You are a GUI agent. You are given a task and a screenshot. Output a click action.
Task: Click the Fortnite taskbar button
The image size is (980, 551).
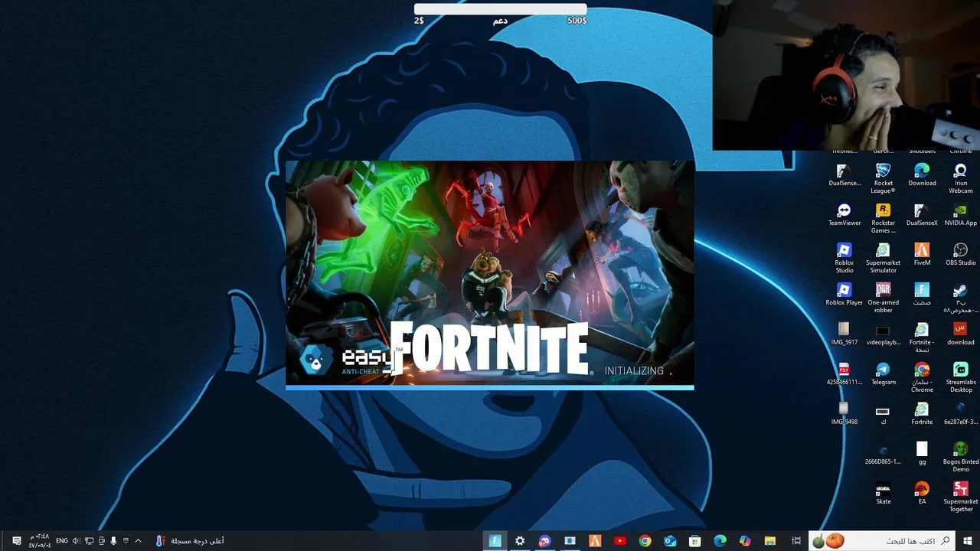495,541
